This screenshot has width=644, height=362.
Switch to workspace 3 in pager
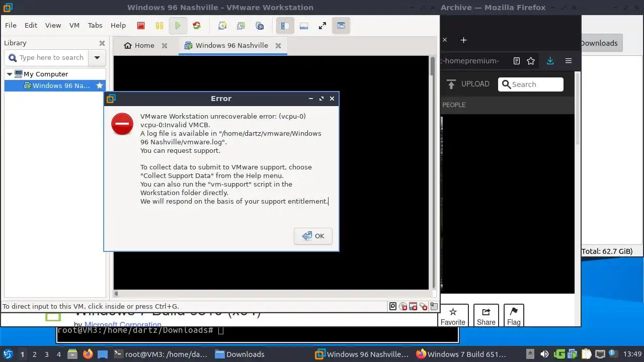(46, 354)
